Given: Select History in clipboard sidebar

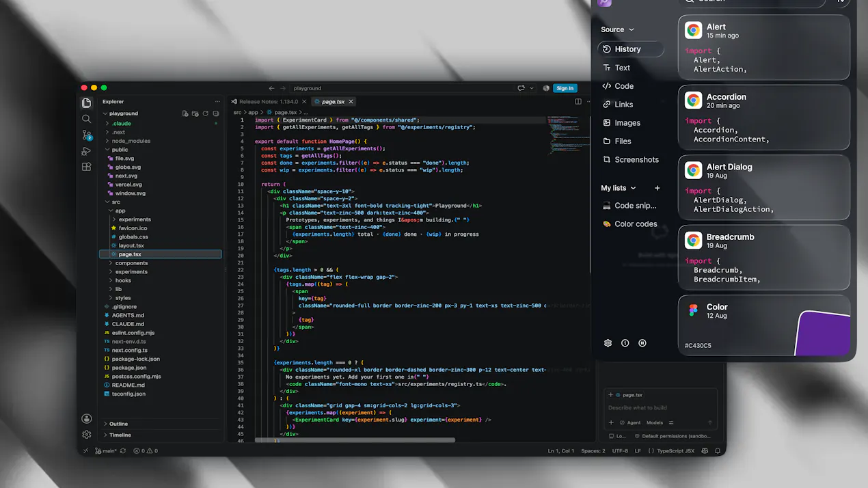Looking at the screenshot, I should (x=631, y=49).
